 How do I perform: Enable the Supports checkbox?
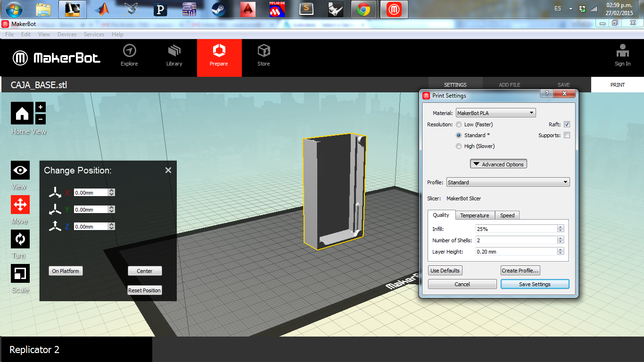pyautogui.click(x=567, y=135)
